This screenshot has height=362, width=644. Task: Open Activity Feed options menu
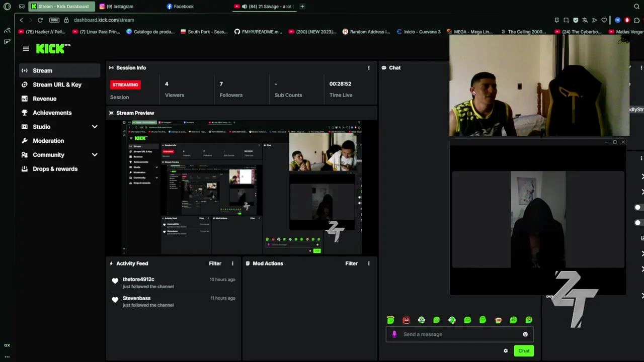point(232,263)
